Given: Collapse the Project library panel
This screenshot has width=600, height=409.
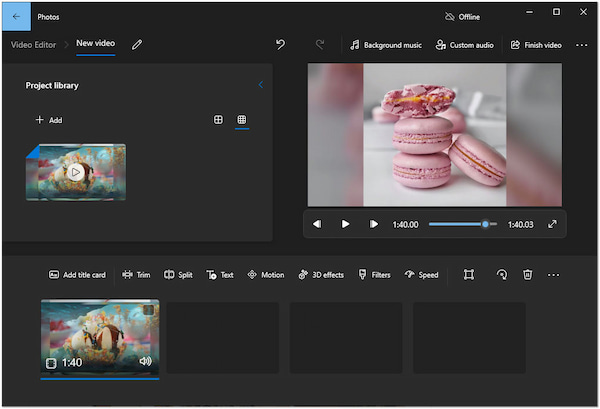Looking at the screenshot, I should [261, 85].
